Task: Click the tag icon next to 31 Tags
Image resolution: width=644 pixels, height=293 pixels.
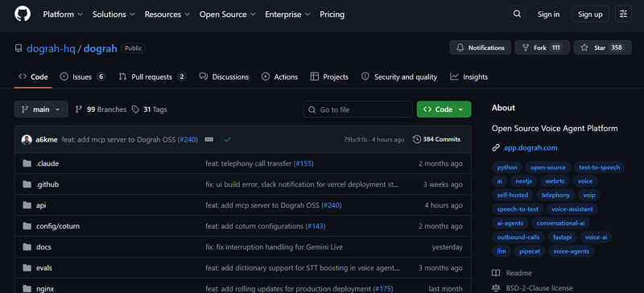Action: coord(135,109)
